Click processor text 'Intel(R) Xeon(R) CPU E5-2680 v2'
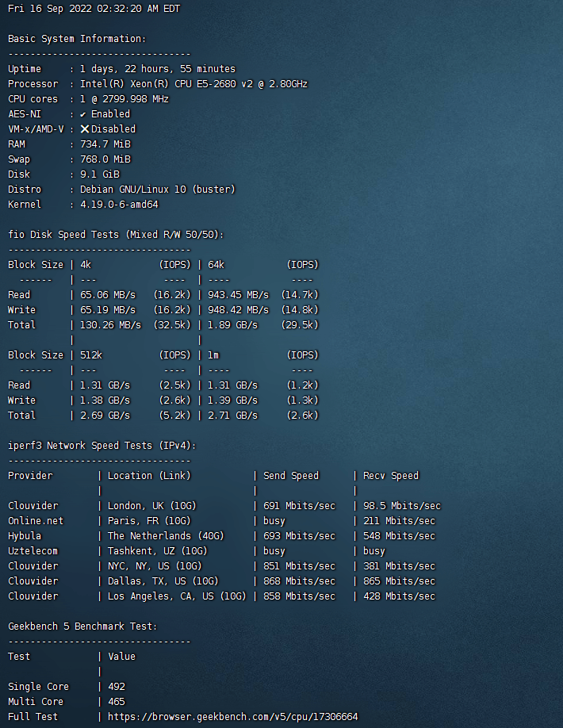Screen dimensions: 563x728 (167, 84)
